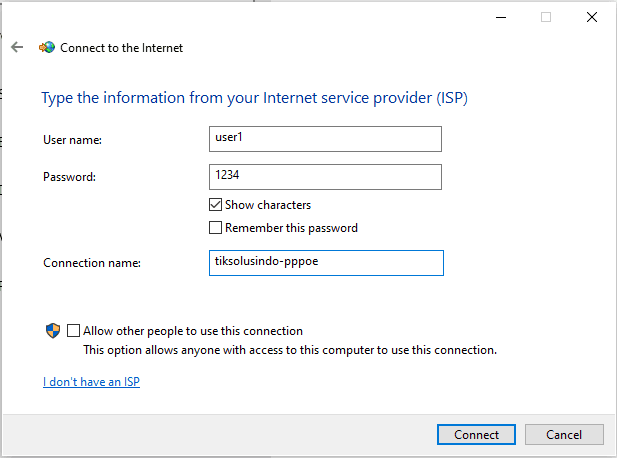The width and height of the screenshot is (617, 458).
Task: Uncheck the Show characters checkbox
Action: (x=215, y=205)
